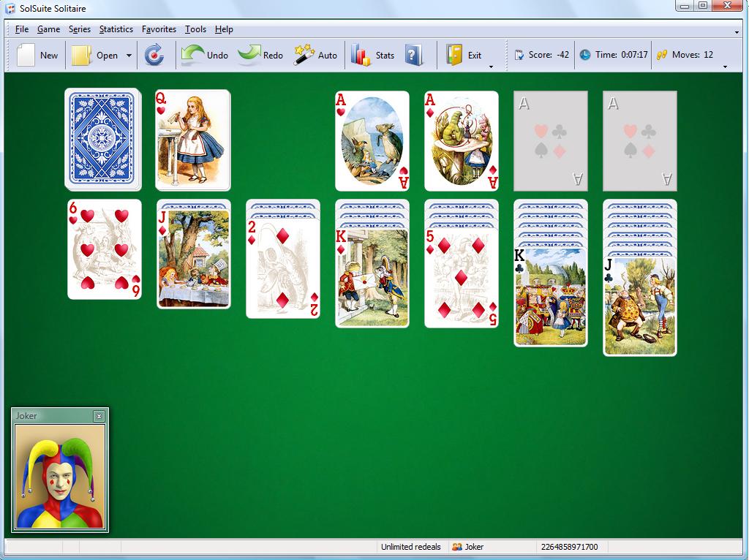Click the face-down stock pile
This screenshot has width=749, height=560.
(x=102, y=140)
